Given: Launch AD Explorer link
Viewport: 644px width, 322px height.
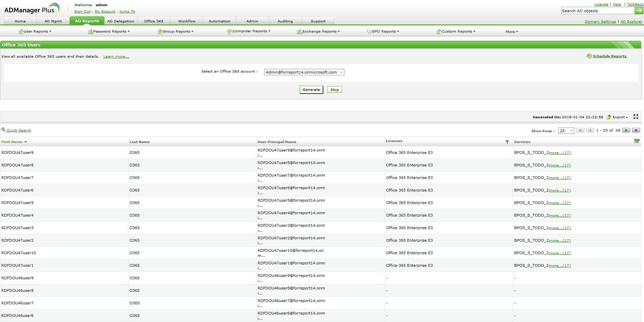Looking at the screenshot, I should coord(631,22).
